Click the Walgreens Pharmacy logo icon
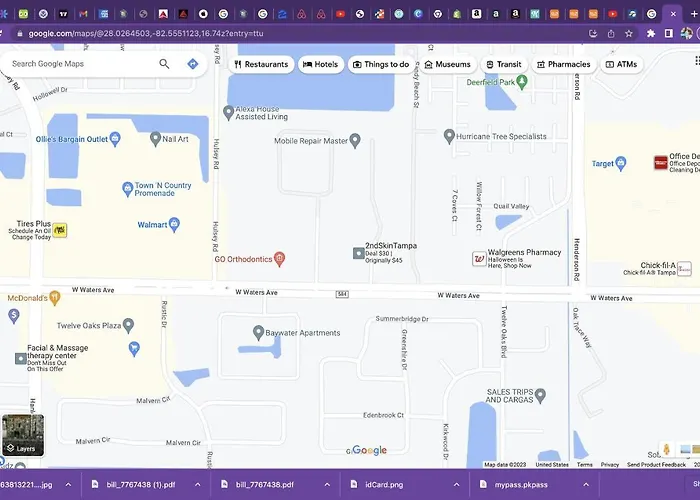 (479, 259)
